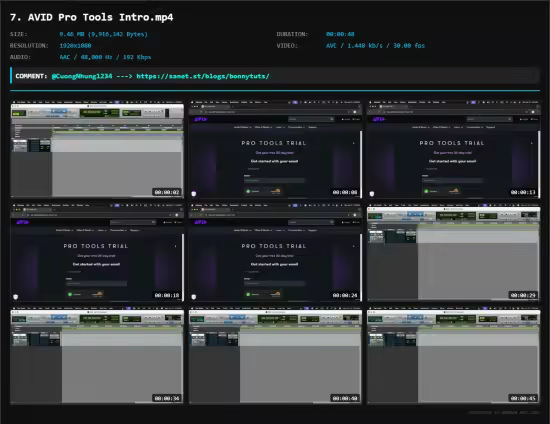Open the thumbnail stamped 00:00:29
Viewport: 550px width, 424px height.
454,253
